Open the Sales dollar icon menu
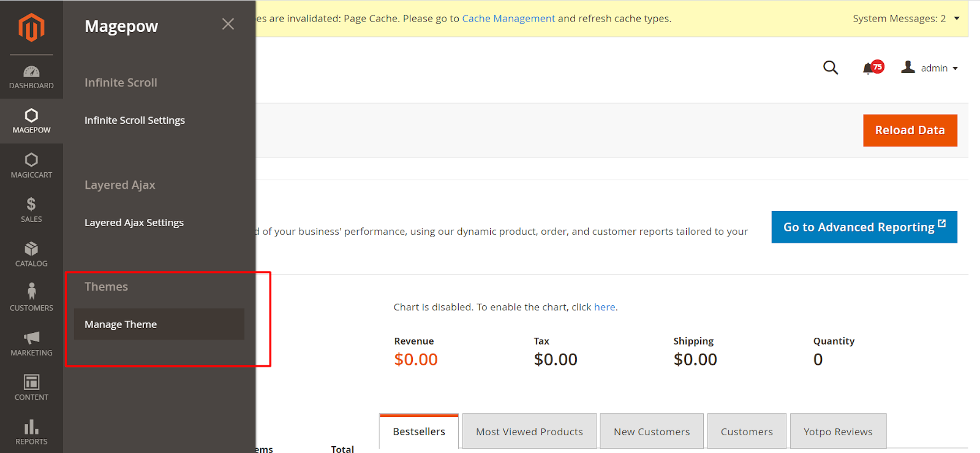Image resolution: width=980 pixels, height=453 pixels. pos(31,210)
